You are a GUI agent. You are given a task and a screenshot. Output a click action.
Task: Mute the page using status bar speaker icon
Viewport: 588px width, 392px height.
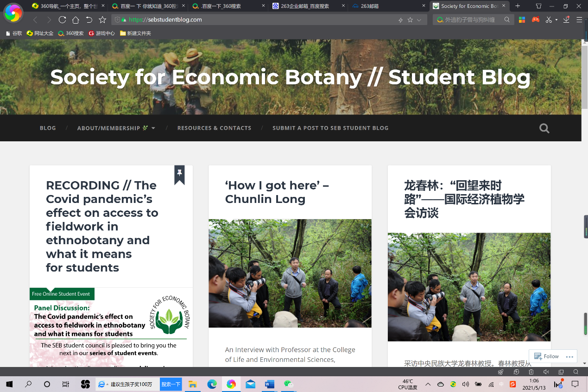coord(546,372)
